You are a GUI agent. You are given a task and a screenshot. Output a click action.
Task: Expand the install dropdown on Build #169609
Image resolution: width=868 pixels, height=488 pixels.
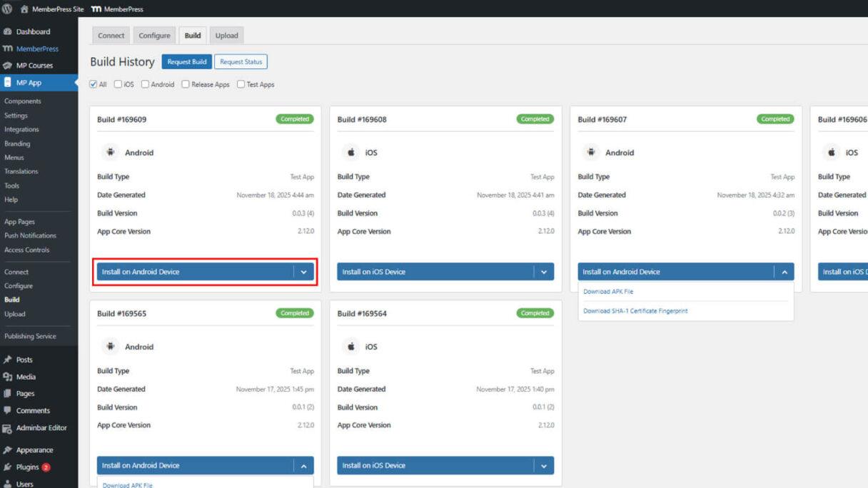click(x=303, y=272)
